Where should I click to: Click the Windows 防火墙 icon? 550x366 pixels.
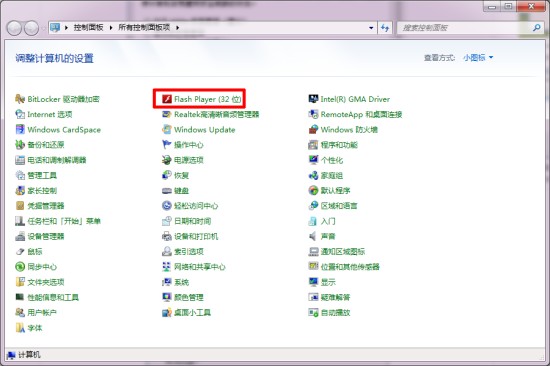(x=313, y=129)
